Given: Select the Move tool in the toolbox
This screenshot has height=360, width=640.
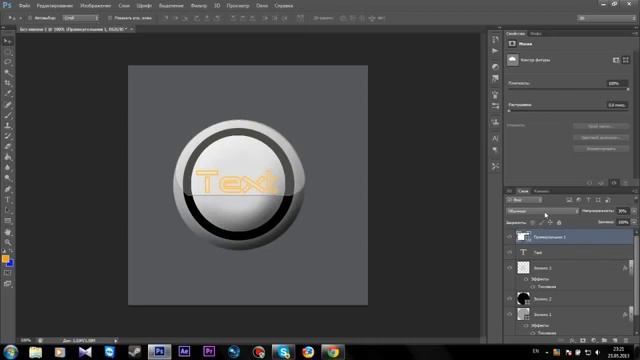Looking at the screenshot, I should [x=7, y=41].
